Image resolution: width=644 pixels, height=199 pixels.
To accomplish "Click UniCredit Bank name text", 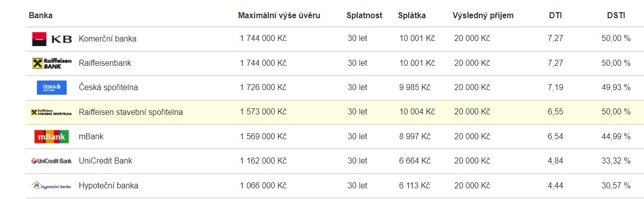I will pyautogui.click(x=106, y=161).
